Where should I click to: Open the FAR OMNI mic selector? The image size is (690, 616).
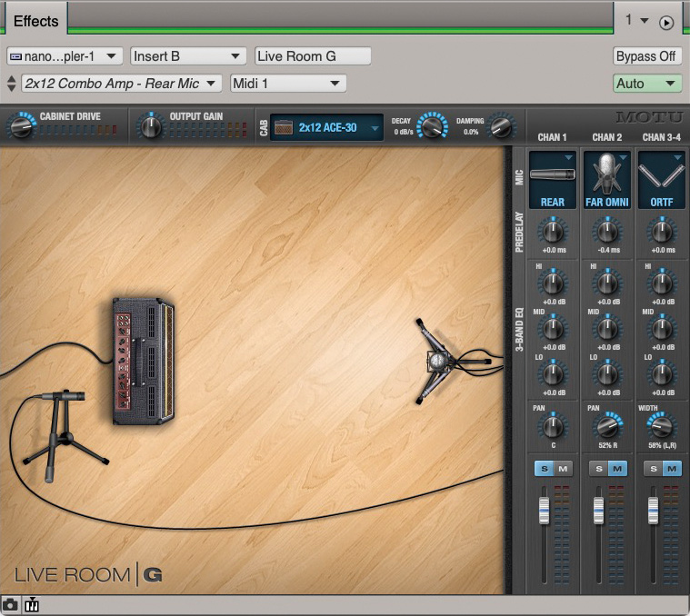607,179
